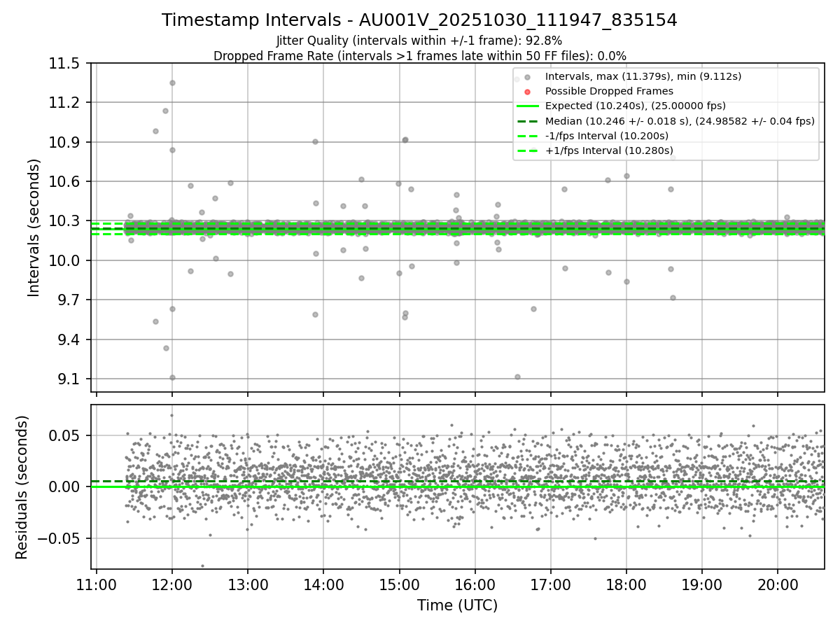The height and width of the screenshot is (630, 840).
Task: Click the 18:00 time tick label
Action: click(x=626, y=585)
